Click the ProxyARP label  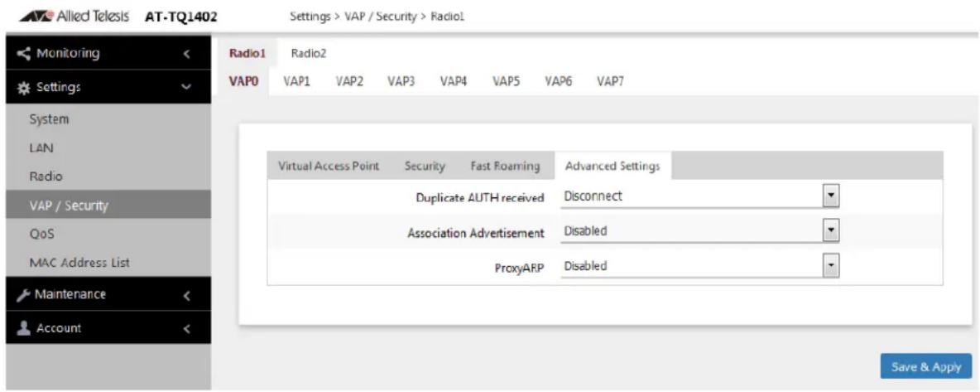tap(520, 268)
